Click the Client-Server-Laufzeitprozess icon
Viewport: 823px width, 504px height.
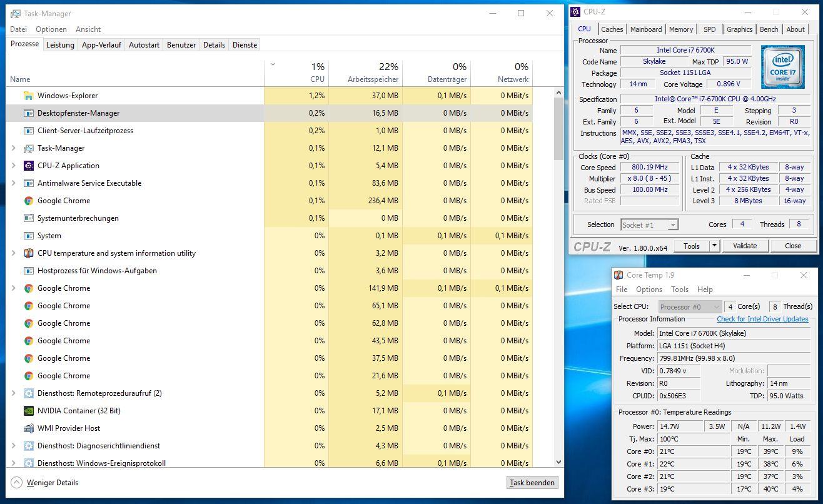point(28,131)
